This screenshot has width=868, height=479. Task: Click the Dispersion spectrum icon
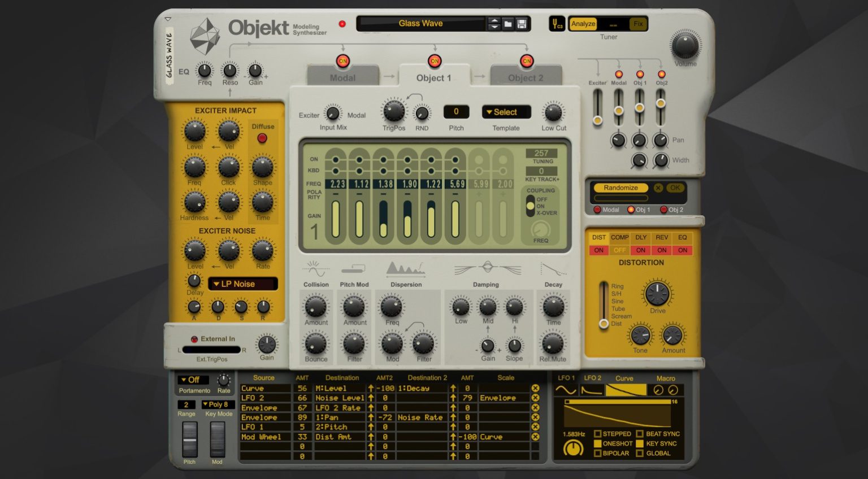point(406,269)
